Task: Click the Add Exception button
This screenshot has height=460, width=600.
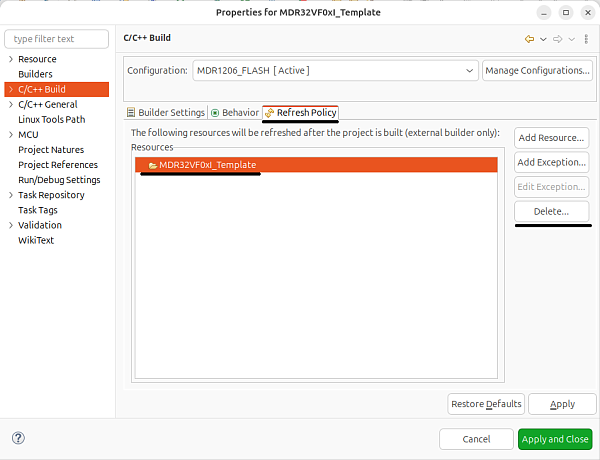Action: [551, 162]
